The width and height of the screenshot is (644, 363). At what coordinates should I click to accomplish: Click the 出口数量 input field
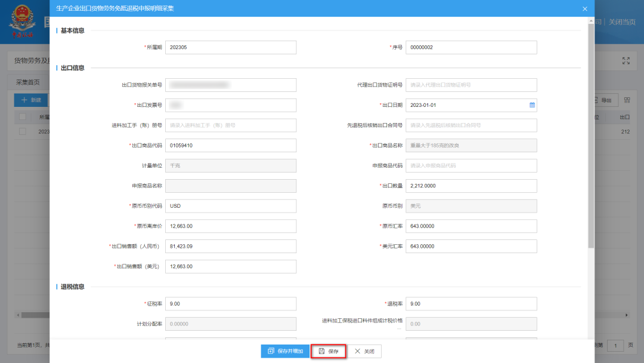(471, 186)
